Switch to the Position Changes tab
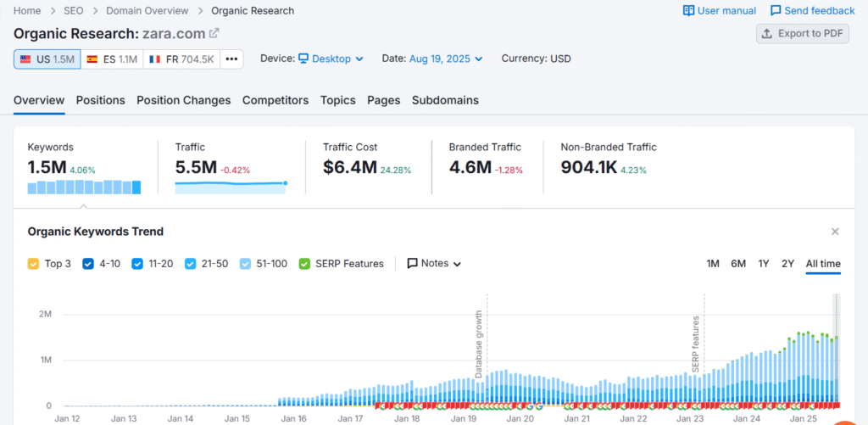868x425 pixels. (x=184, y=100)
